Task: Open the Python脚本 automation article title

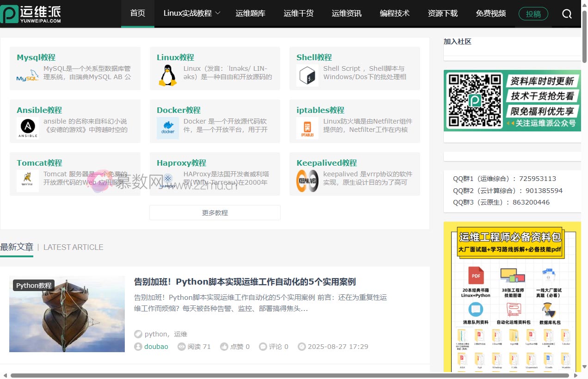Action: click(x=245, y=282)
